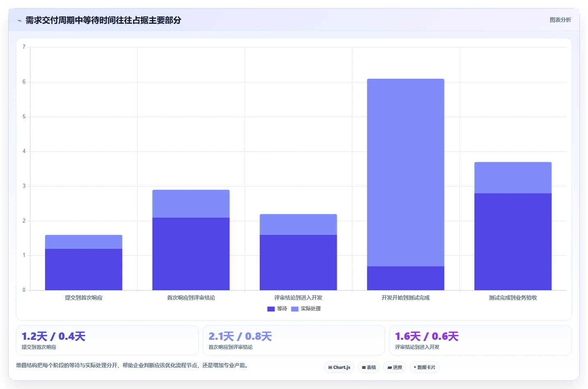588x389 pixels.
Task: Click the wait segment of 测试完成到业务验收 bar
Action: [513, 242]
